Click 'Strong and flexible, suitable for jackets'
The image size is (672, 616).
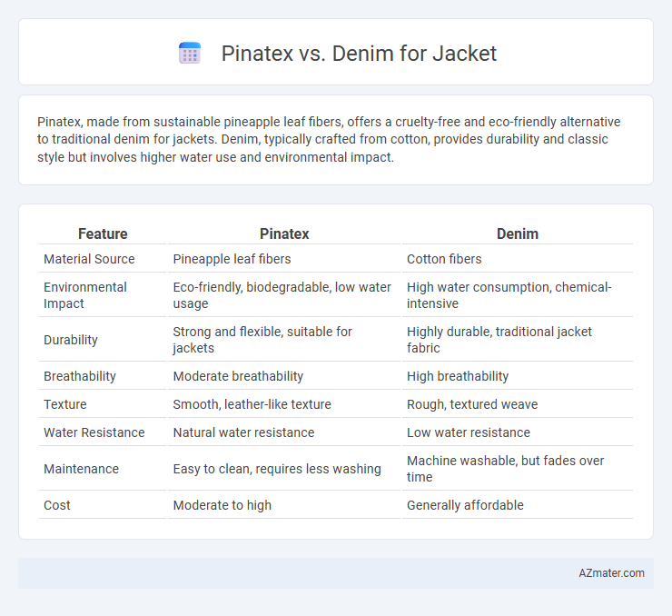[x=262, y=340]
